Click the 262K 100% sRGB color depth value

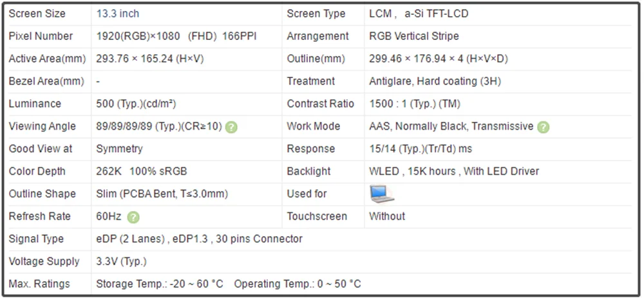point(141,171)
